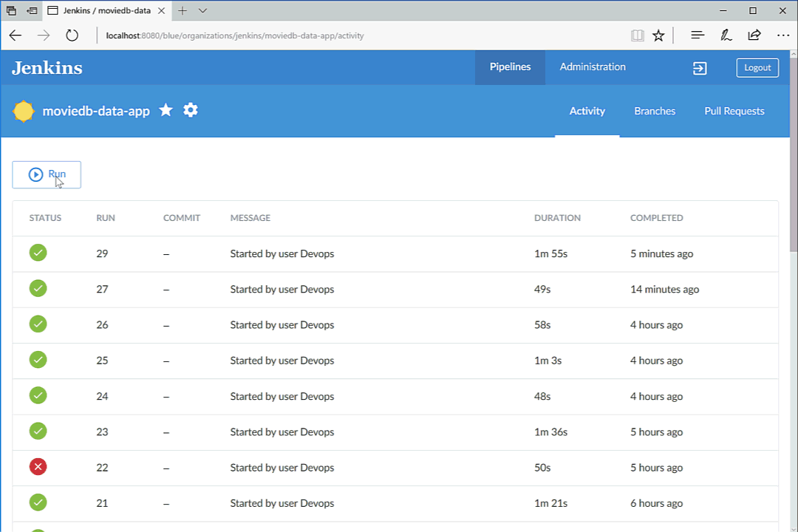Click the '14 minutes ago' completed cell
This screenshot has height=532, width=798.
[665, 289]
